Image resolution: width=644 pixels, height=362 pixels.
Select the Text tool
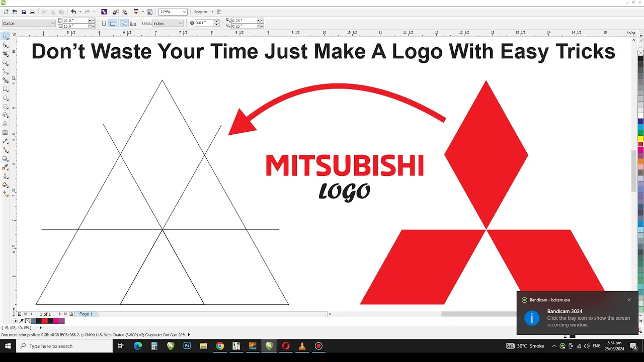pyautogui.click(x=6, y=124)
